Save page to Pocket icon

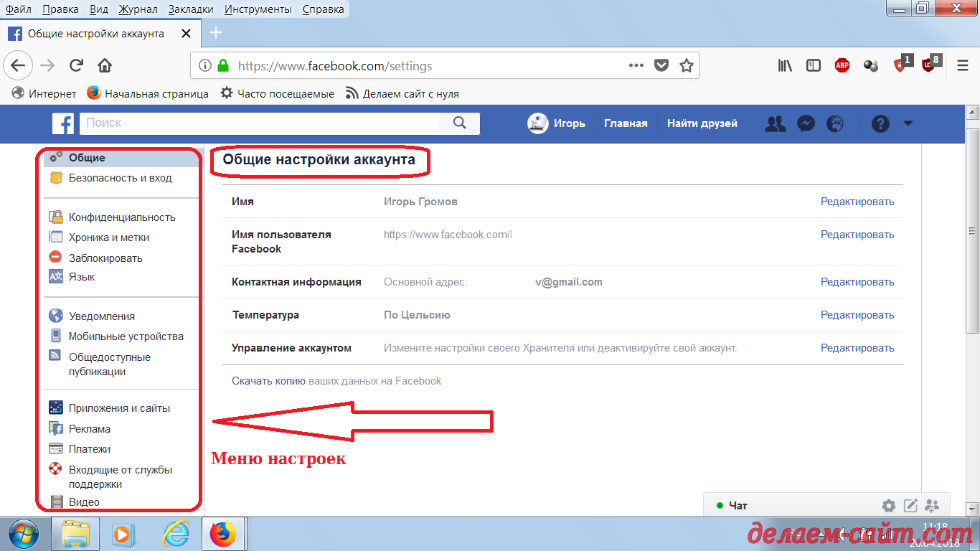tap(661, 65)
